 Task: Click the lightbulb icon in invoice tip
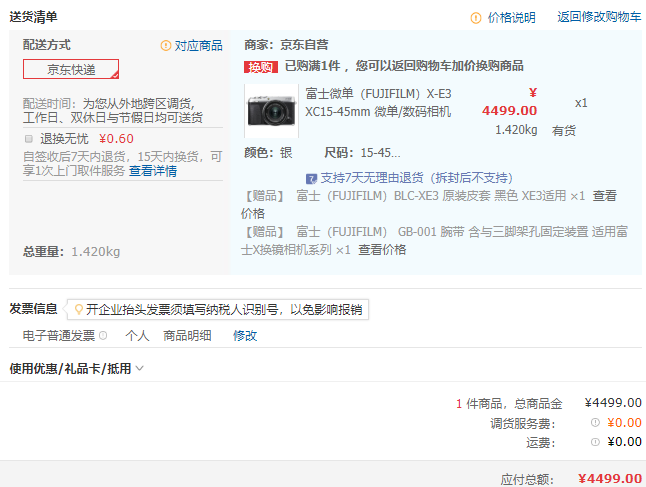pyautogui.click(x=78, y=309)
